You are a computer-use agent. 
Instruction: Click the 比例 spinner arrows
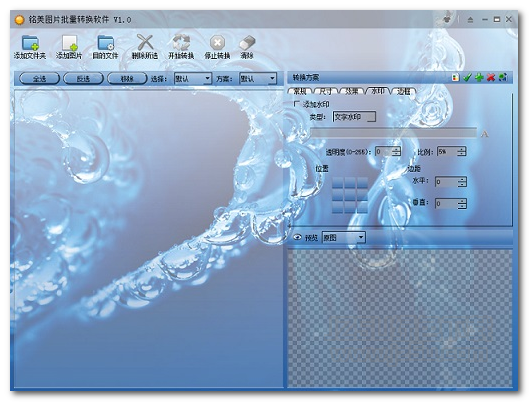point(461,152)
